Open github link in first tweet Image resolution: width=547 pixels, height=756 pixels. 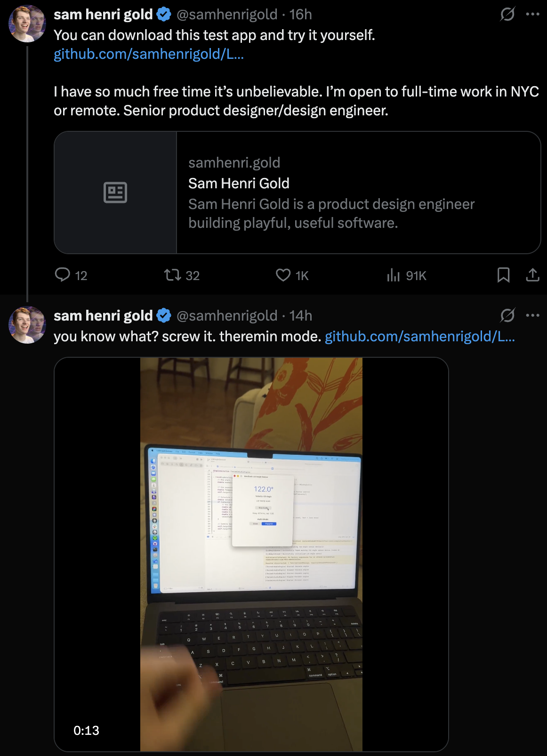tap(149, 54)
